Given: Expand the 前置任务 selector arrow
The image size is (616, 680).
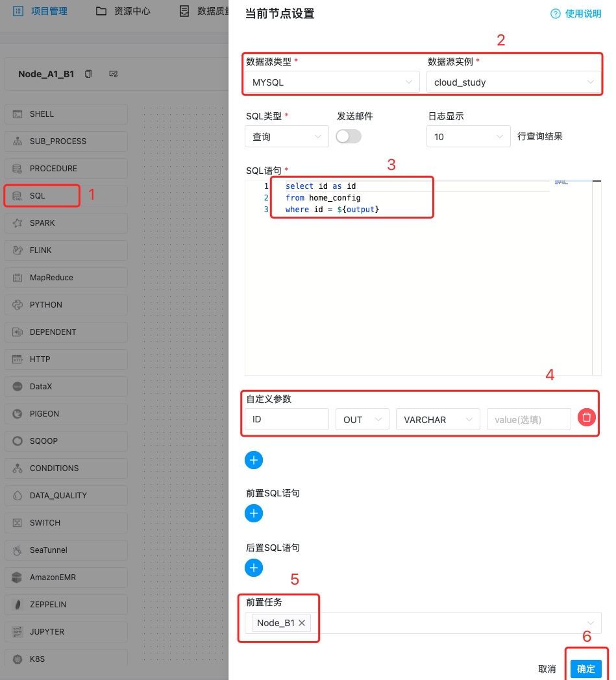Looking at the screenshot, I should (591, 623).
